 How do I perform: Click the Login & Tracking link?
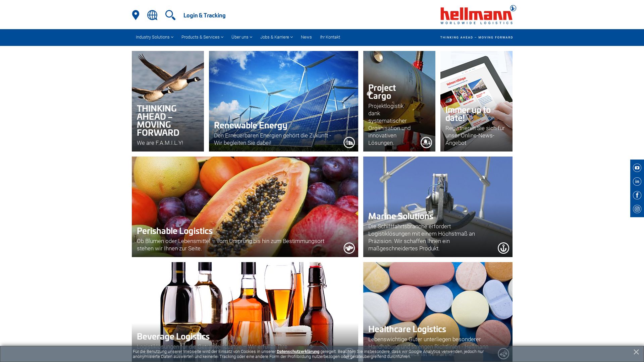[x=204, y=15]
